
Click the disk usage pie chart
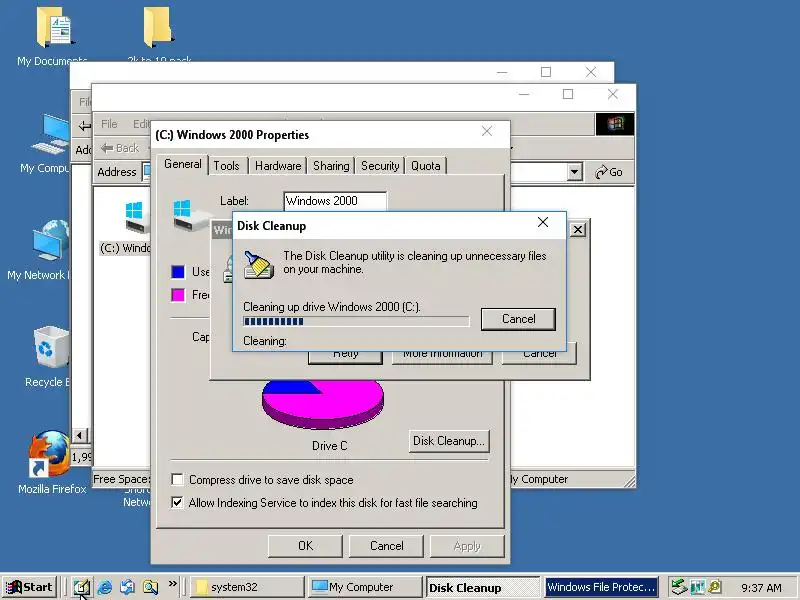(x=322, y=404)
